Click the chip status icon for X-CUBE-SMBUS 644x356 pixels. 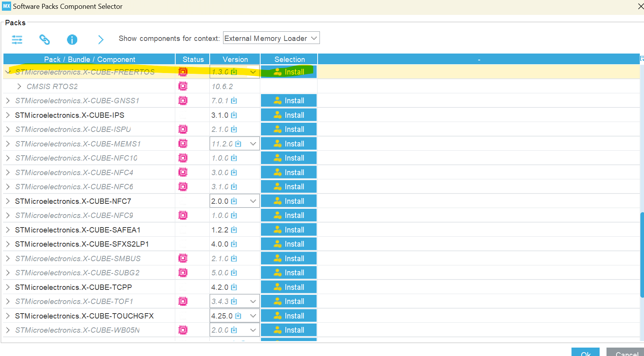[183, 258]
